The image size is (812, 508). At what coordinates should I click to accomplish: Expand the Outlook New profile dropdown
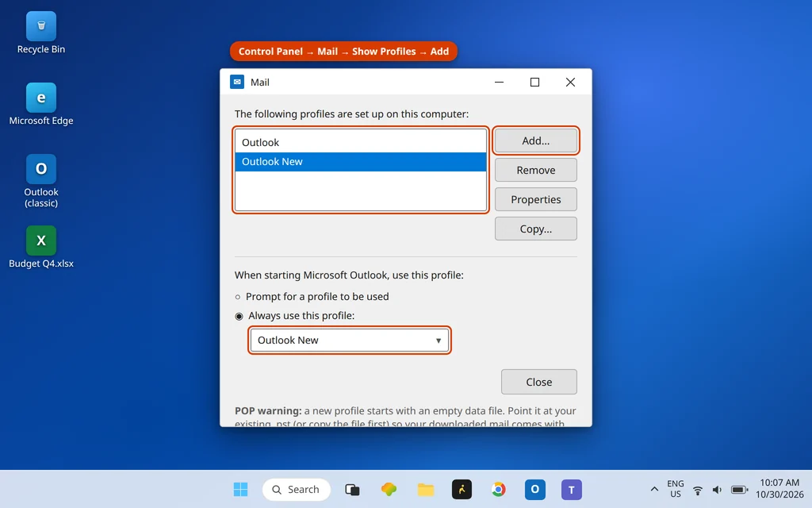[350, 341]
